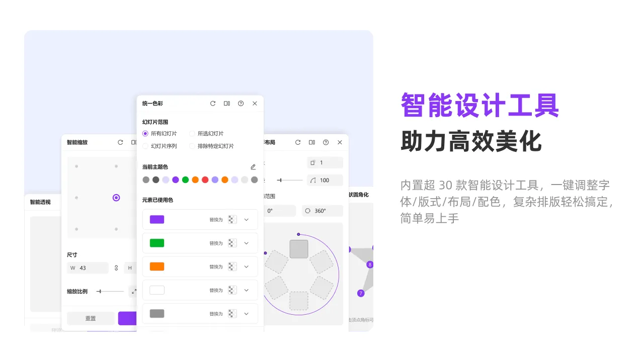
Task: Toggle sidebar dock icon in 统一色彩 panel
Action: pos(227,104)
